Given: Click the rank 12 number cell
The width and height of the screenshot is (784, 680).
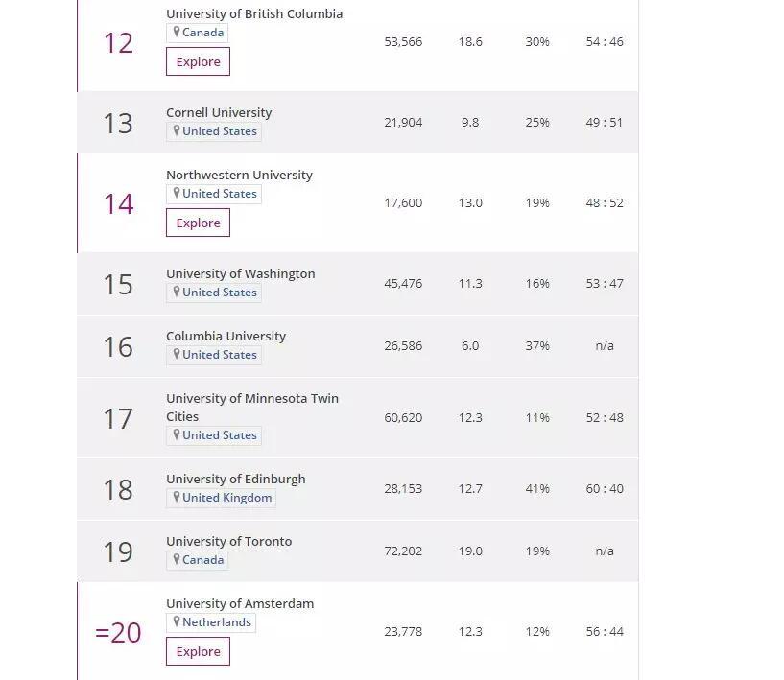Looking at the screenshot, I should pyautogui.click(x=118, y=42).
